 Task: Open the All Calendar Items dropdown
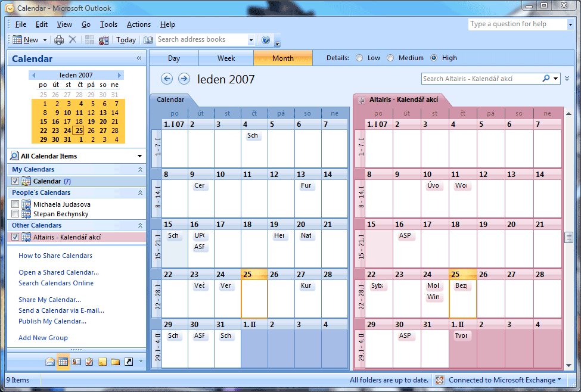point(139,156)
